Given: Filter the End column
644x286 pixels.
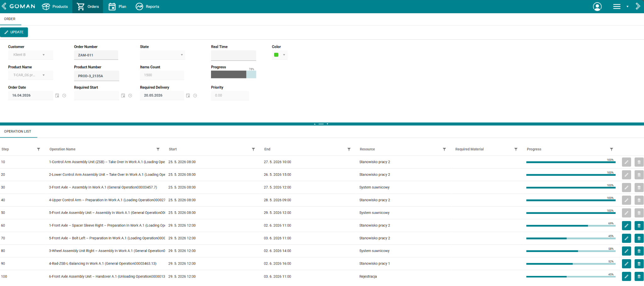Looking at the screenshot, I should 349,149.
